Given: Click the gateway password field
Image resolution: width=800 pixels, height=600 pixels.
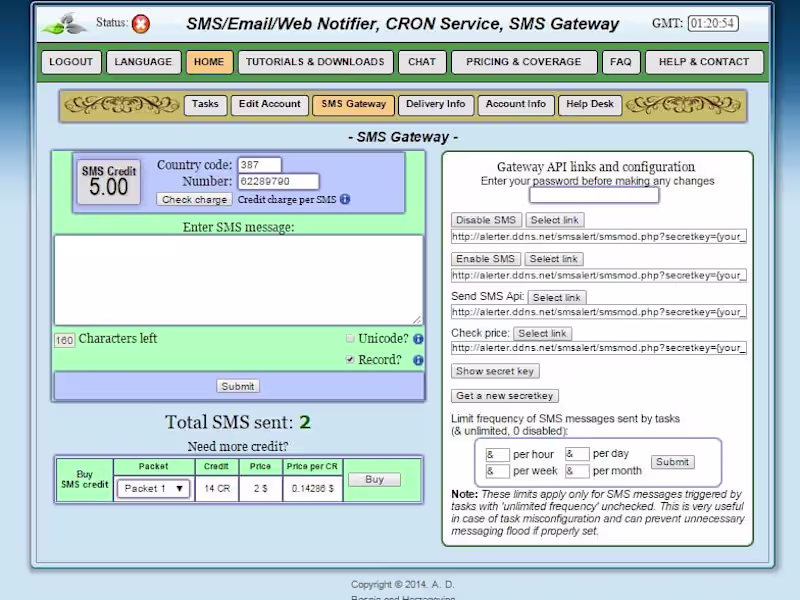Looking at the screenshot, I should 594,195.
